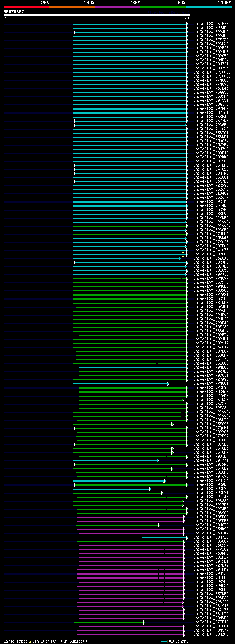
Task: Select hit label UniRef100_B9SIM5
Action: (211, 202)
